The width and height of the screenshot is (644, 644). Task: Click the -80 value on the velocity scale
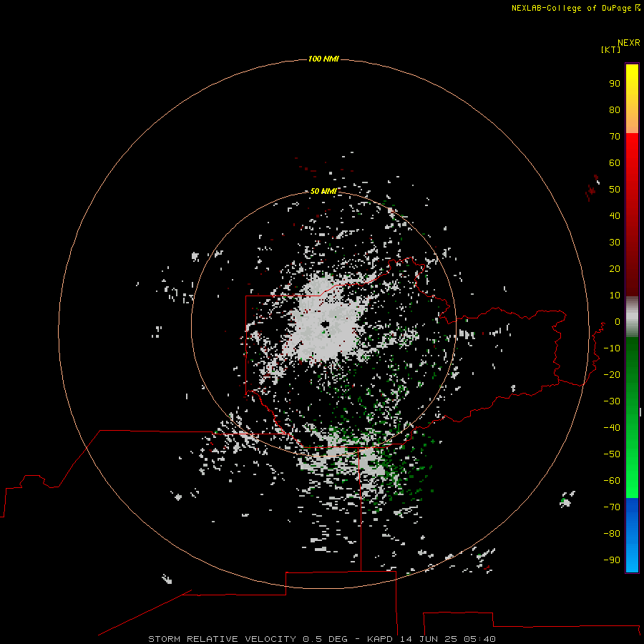tap(612, 534)
